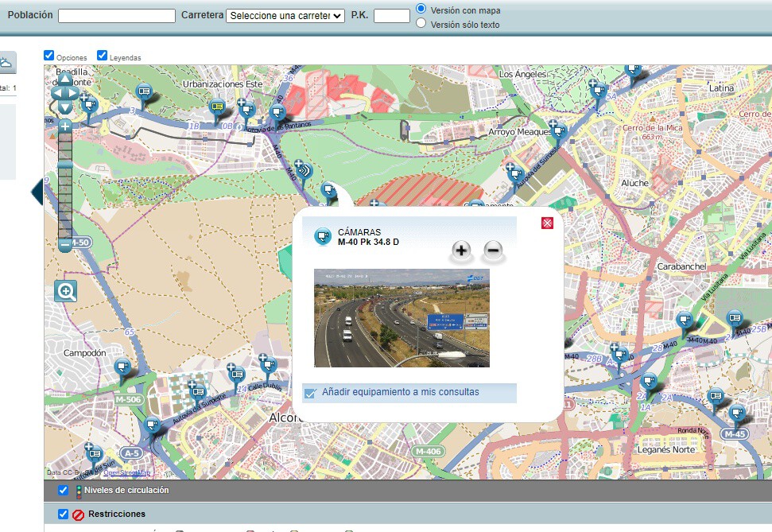Enlarge camera image with popup plus button

tap(461, 250)
